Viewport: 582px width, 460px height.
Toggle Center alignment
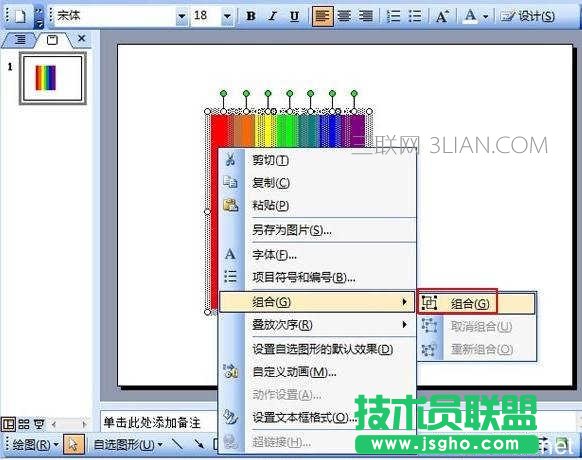344,16
